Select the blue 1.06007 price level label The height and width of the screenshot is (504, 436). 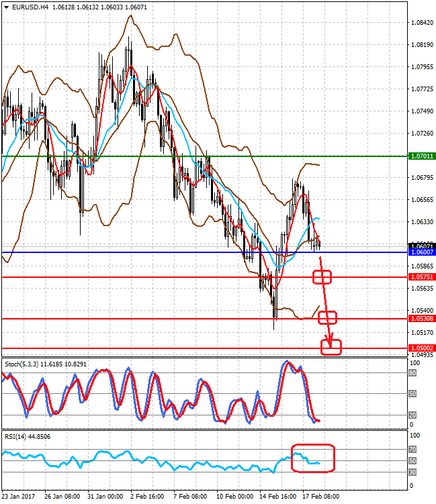click(x=422, y=252)
